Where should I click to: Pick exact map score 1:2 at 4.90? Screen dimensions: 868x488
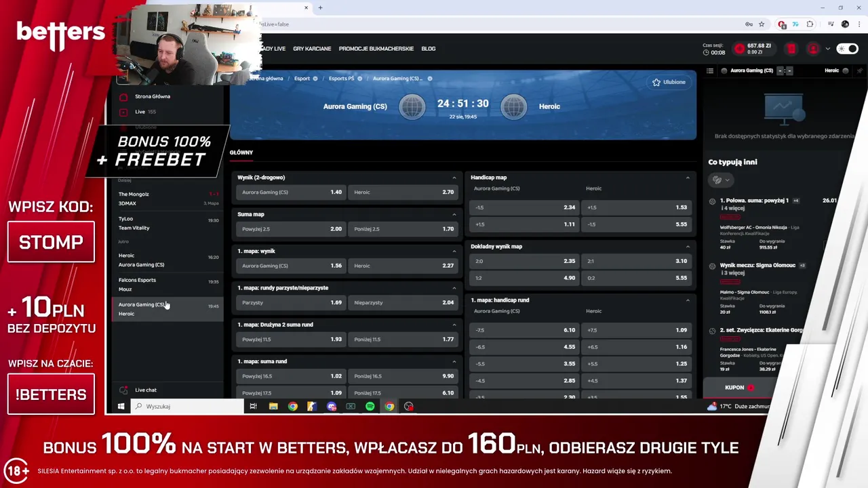[x=524, y=278]
